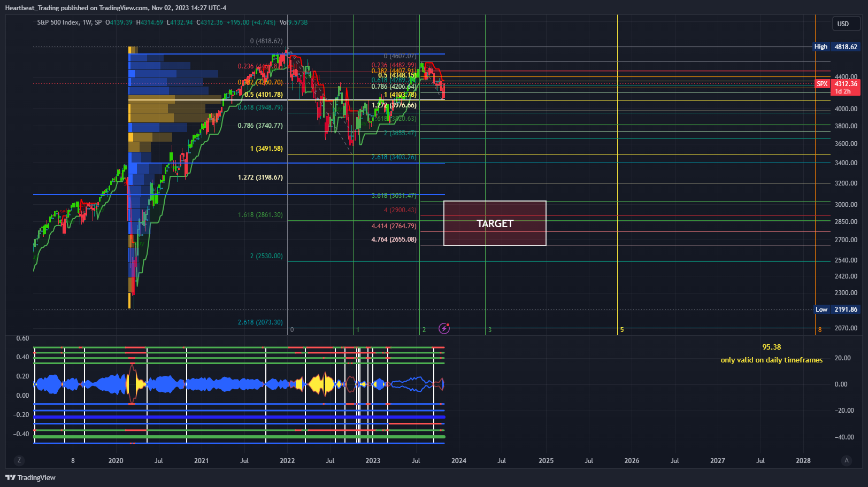Image resolution: width=868 pixels, height=487 pixels.
Task: Select Fibonacci label 0.5 (4101.78)
Action: click(x=264, y=95)
